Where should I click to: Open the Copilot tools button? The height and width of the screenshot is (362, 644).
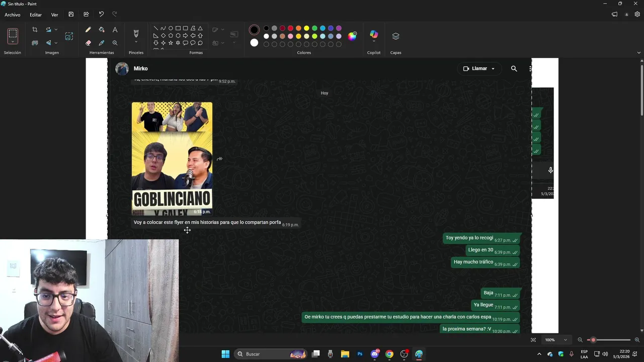click(374, 34)
